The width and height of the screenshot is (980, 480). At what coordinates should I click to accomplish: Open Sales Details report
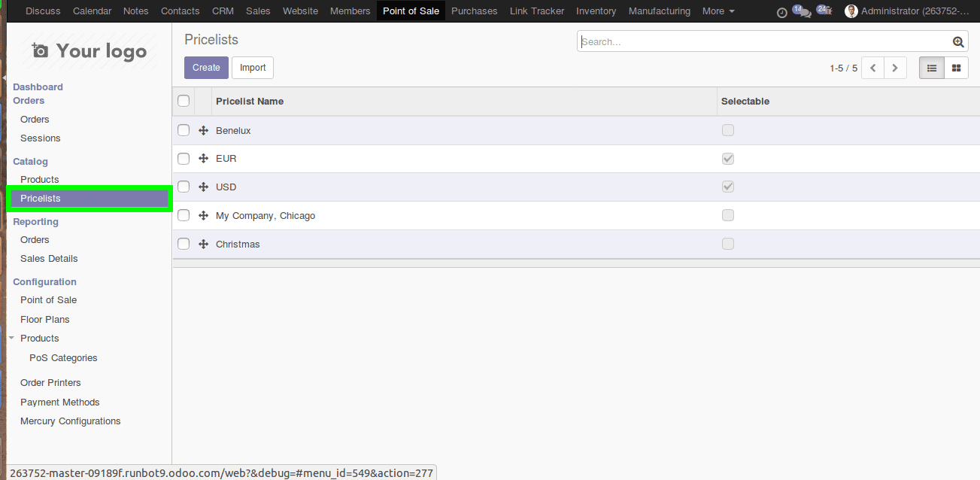pyautogui.click(x=49, y=259)
